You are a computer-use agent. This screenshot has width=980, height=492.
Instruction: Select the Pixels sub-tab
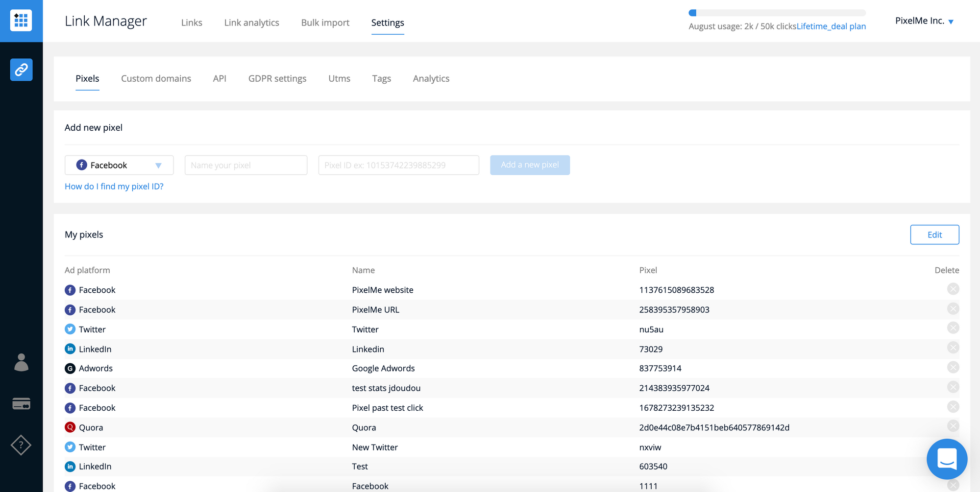[x=87, y=78]
